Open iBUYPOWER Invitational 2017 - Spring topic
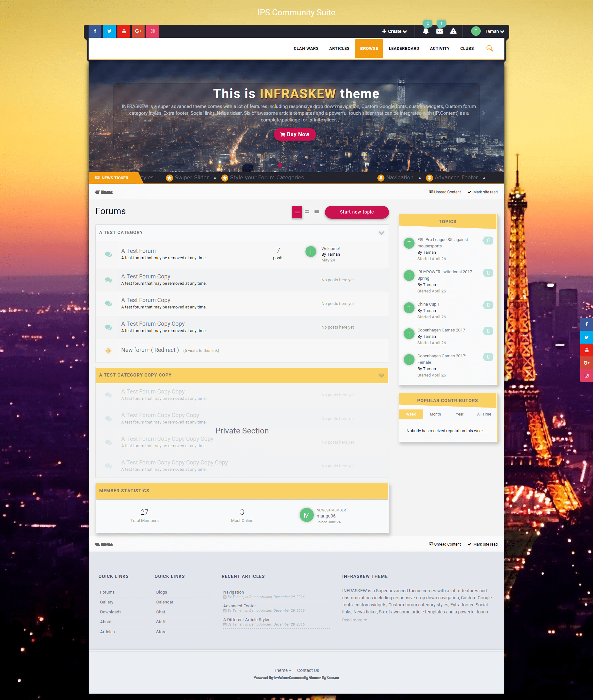The height and width of the screenshot is (700, 593). click(446, 275)
